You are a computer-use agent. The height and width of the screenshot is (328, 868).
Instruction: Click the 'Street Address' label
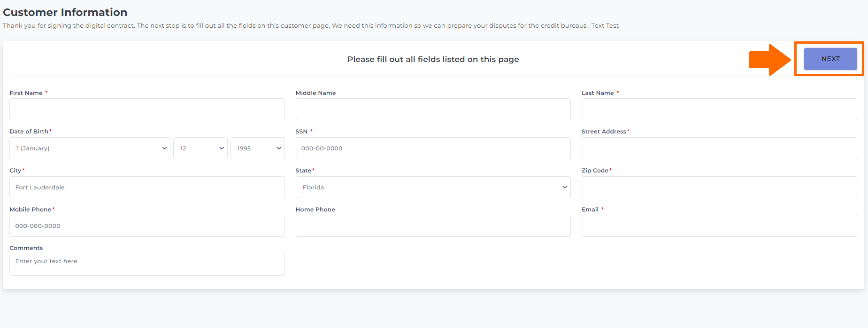click(604, 132)
